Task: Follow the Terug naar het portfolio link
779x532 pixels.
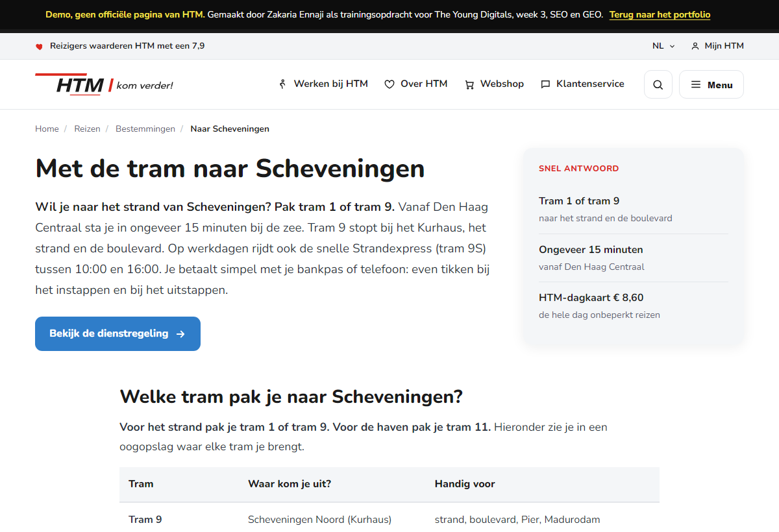Action: pos(660,14)
